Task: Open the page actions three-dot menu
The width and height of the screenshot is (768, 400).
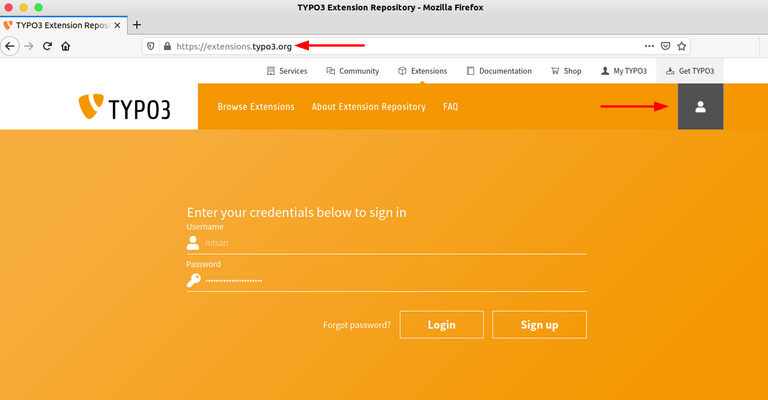Action: [648, 46]
